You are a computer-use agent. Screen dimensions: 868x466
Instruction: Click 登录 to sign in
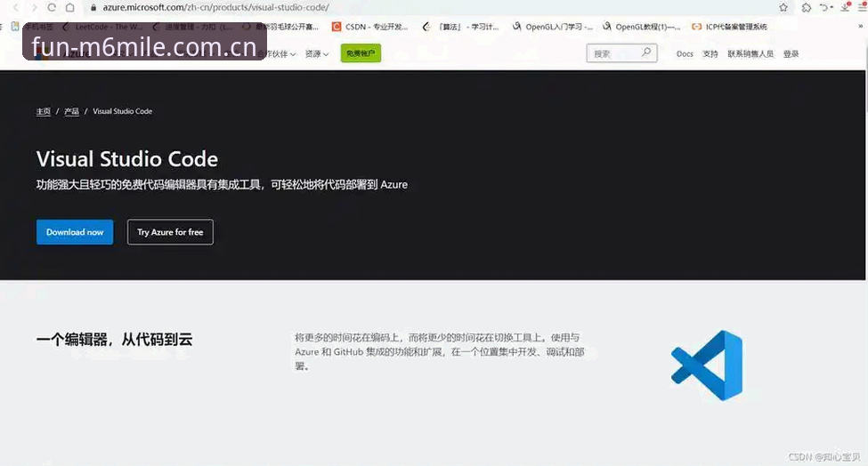pos(791,53)
